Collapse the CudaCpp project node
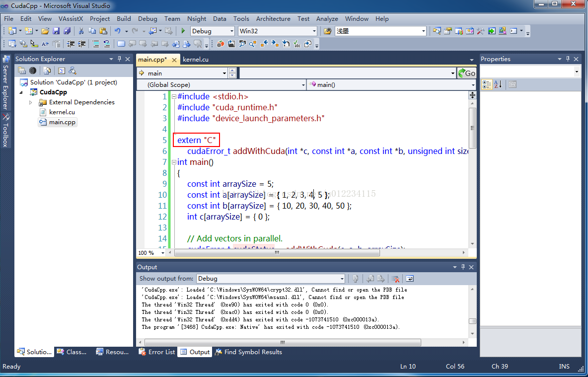588x377 pixels. click(x=21, y=92)
